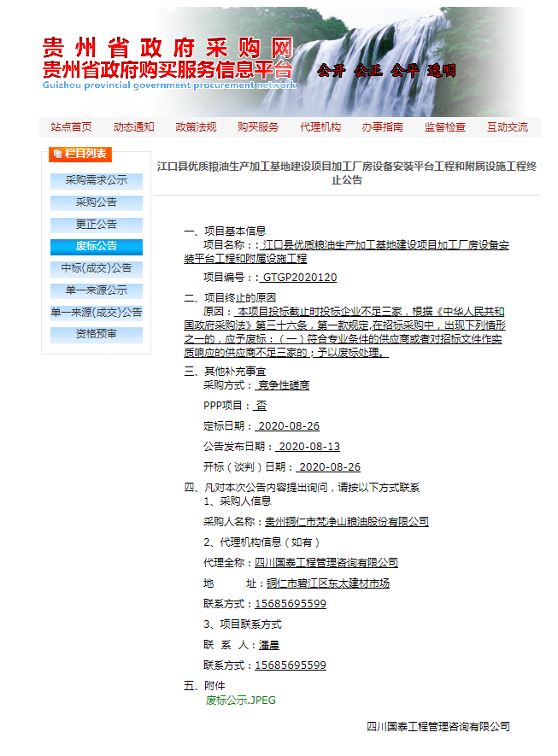The height and width of the screenshot is (756, 558).
Task: Open 监督检查 navigation item
Action: coord(445,127)
